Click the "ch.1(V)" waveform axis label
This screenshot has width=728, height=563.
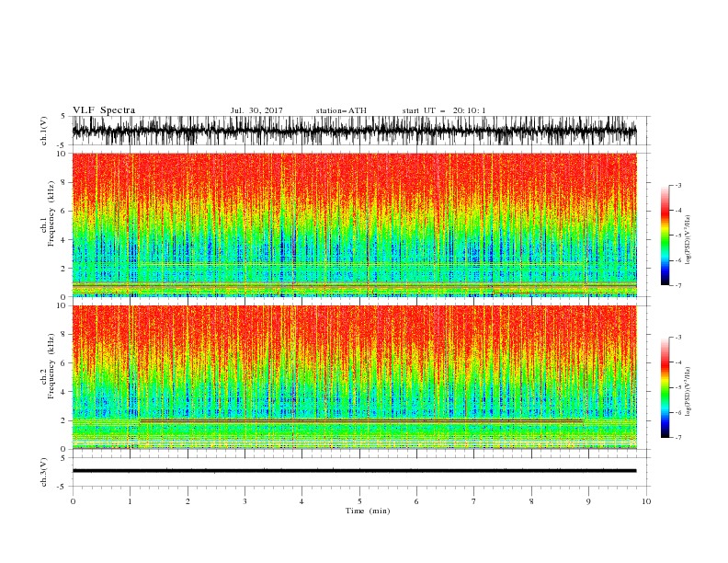(44, 131)
